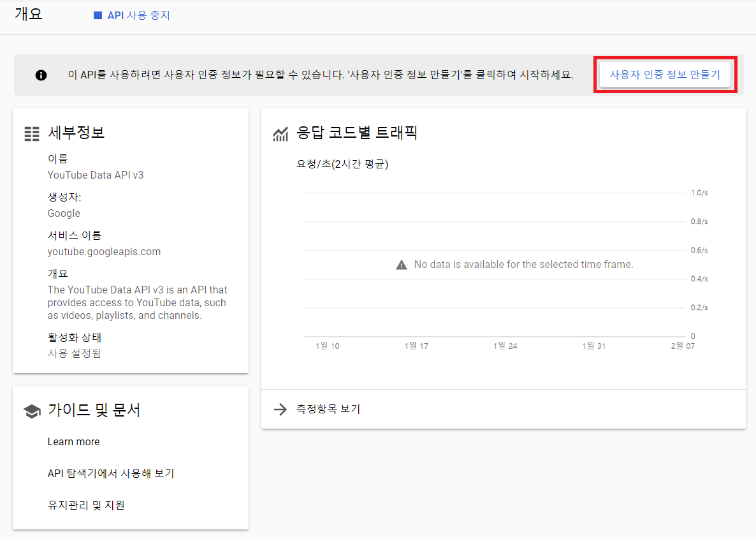Open 사용자 인증 정보 만들기 button
Screen dimensions: 756x539
pyautogui.click(x=665, y=75)
